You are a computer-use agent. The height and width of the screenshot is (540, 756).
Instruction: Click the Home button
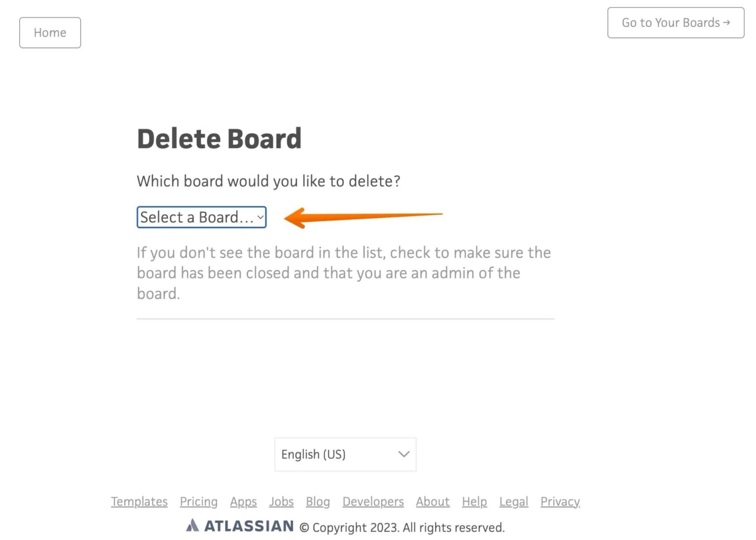49,32
